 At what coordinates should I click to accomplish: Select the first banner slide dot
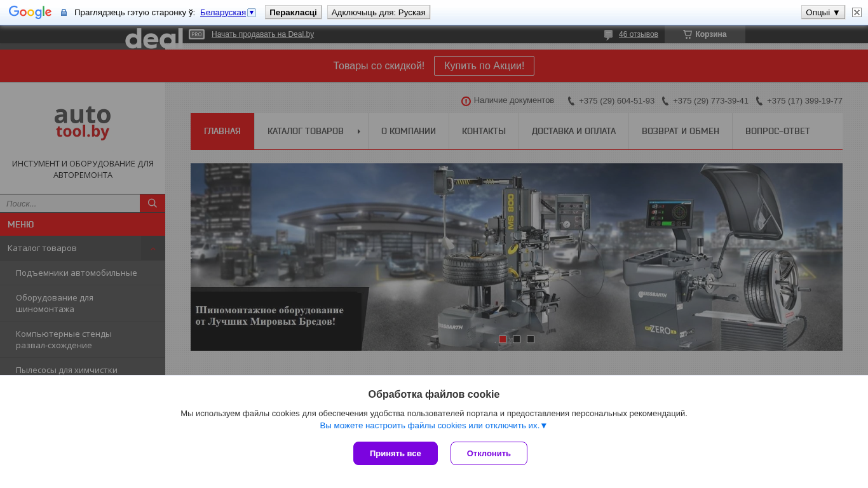click(x=503, y=339)
